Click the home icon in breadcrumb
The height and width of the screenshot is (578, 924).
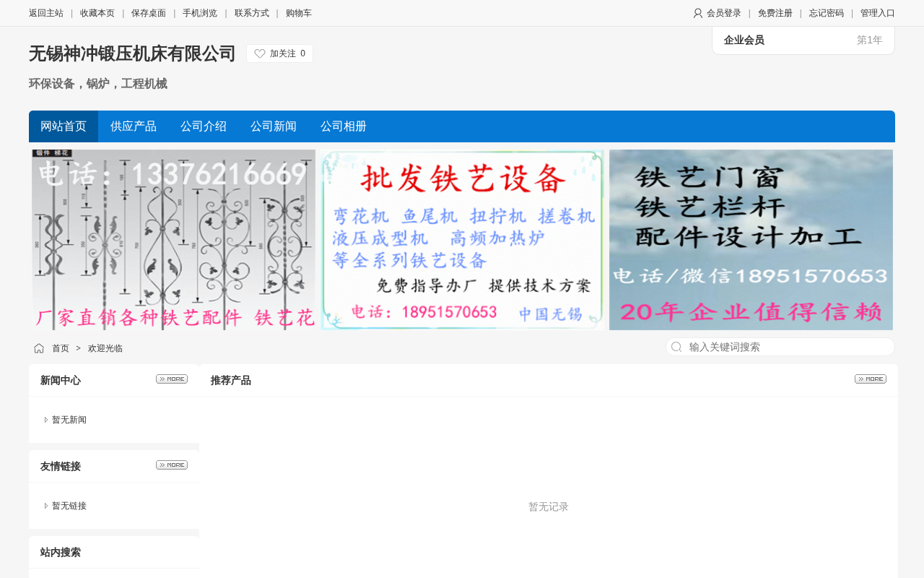coord(39,348)
